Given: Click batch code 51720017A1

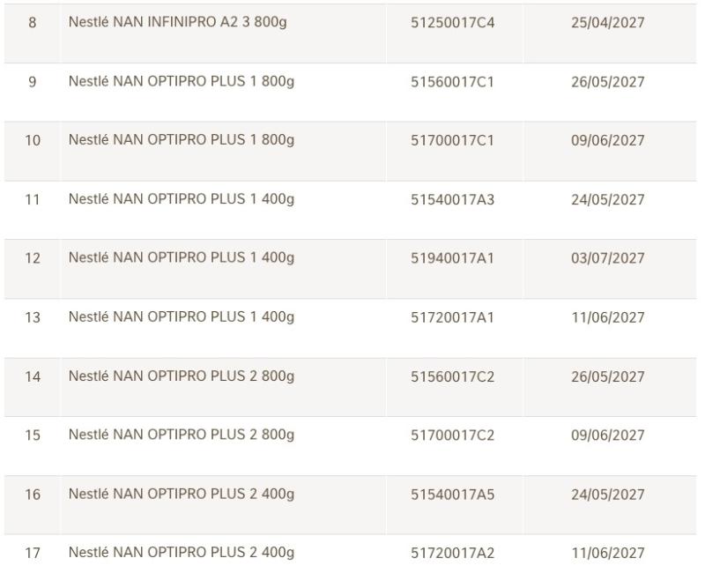Looking at the screenshot, I should [452, 317].
